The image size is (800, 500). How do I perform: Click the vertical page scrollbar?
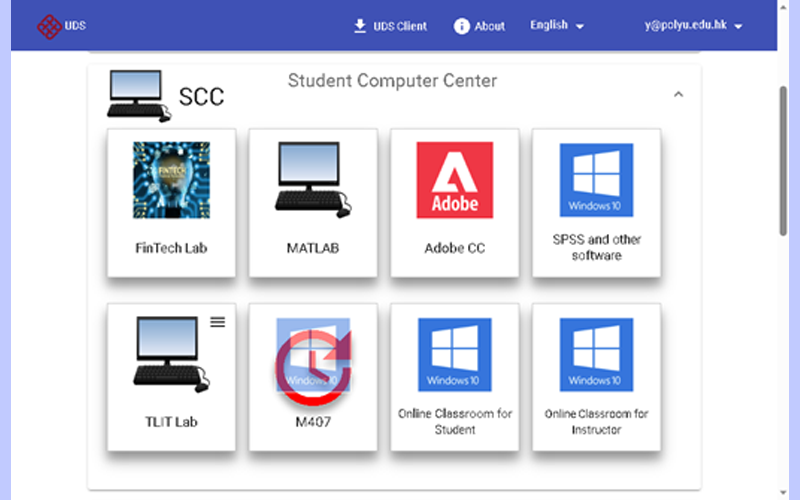783,160
